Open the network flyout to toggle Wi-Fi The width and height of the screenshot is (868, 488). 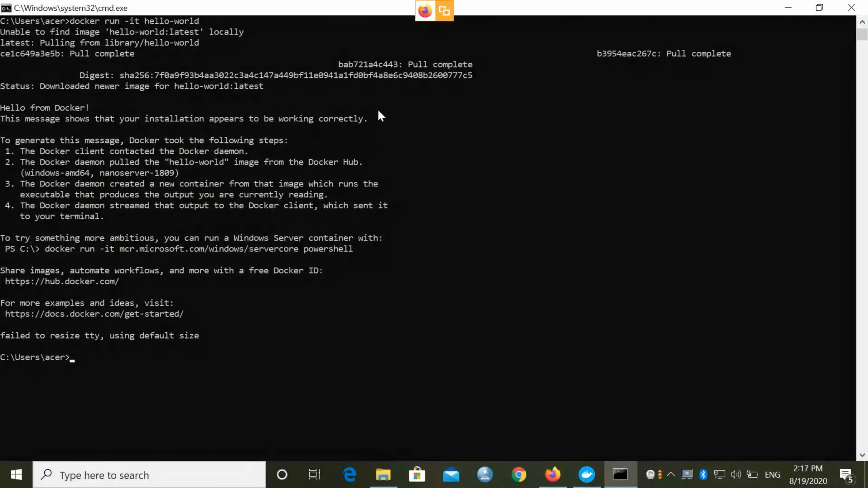[x=719, y=474]
